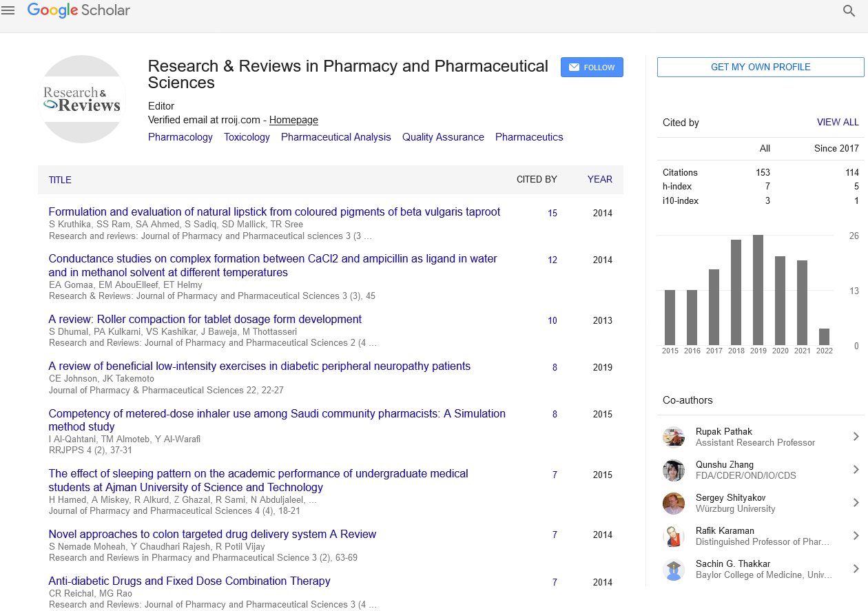Viewport: 868px width, 611px height.
Task: Sort publications by YEAR column header
Action: [599, 179]
